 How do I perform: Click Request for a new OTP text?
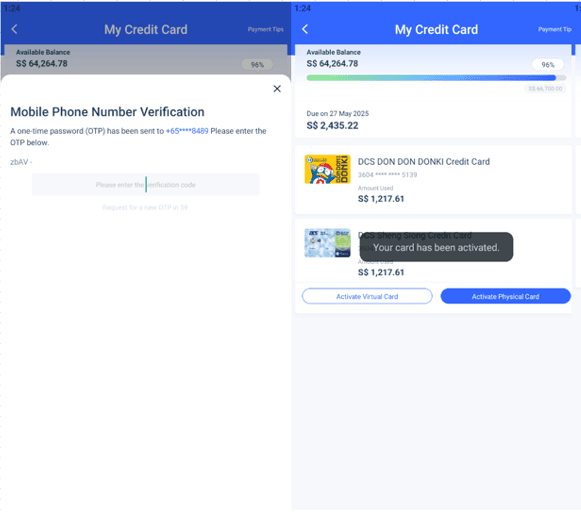point(145,207)
